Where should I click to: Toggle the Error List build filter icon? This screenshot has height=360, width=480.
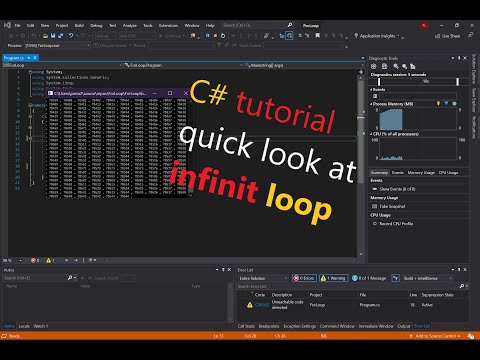click(396, 278)
